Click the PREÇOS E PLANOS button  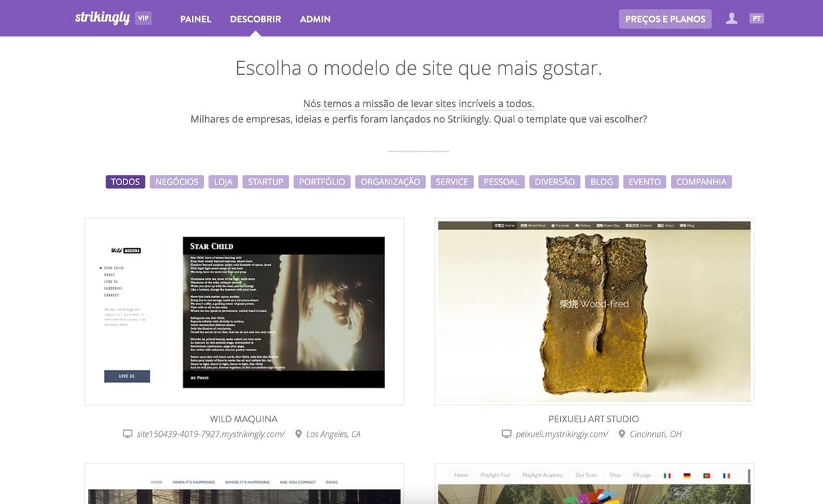pos(665,19)
